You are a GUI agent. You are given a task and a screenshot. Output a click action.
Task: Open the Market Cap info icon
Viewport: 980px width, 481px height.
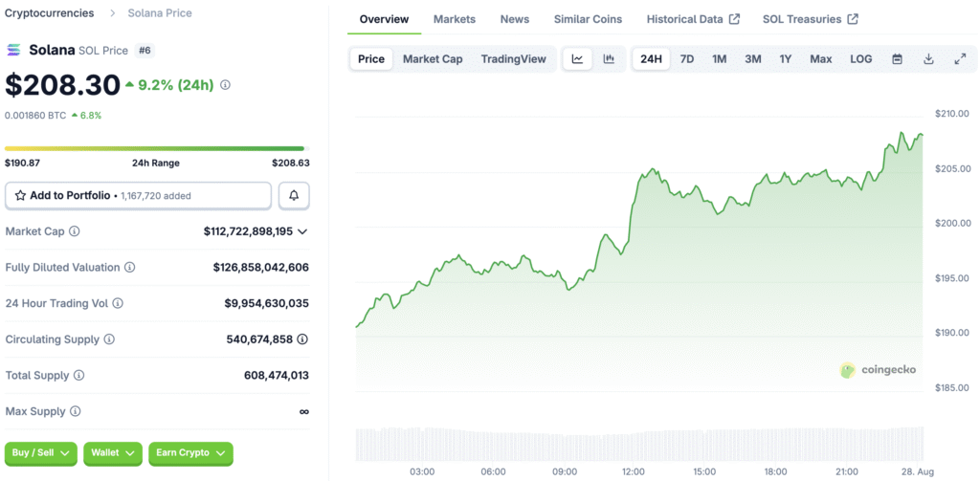pyautogui.click(x=75, y=231)
